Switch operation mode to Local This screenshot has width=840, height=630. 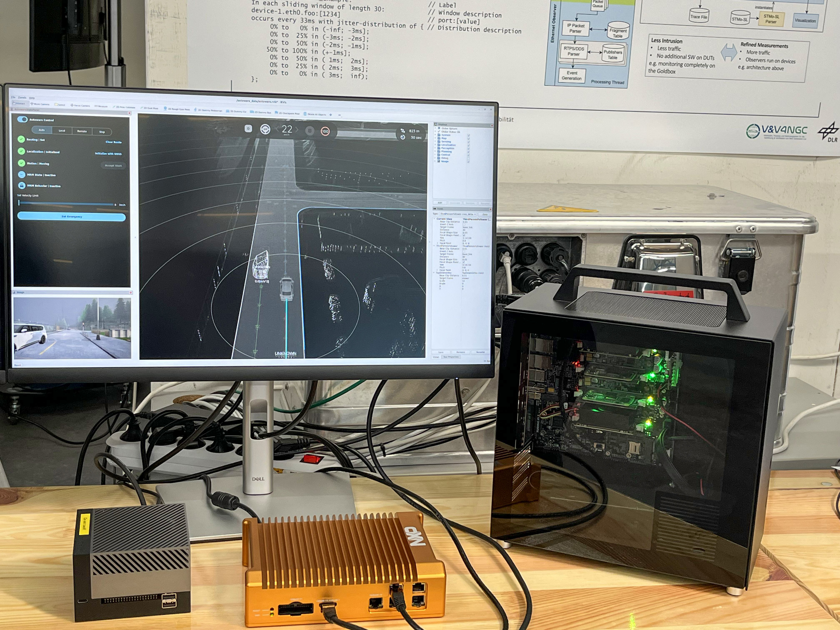tap(62, 131)
